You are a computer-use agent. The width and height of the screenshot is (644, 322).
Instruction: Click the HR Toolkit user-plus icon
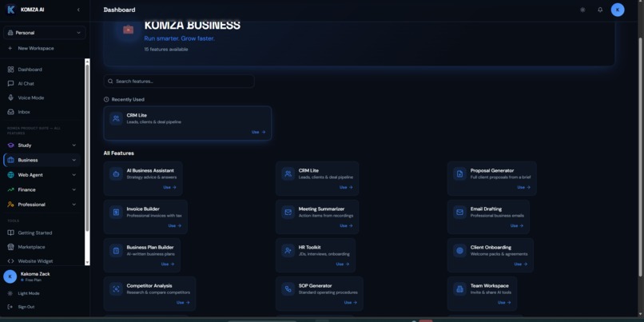tap(288, 251)
